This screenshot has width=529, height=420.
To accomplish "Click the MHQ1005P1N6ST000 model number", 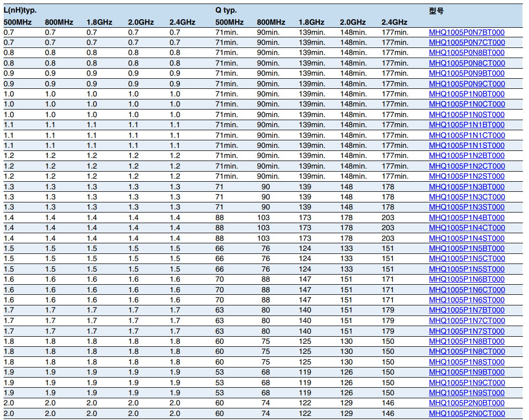I will click(x=466, y=300).
